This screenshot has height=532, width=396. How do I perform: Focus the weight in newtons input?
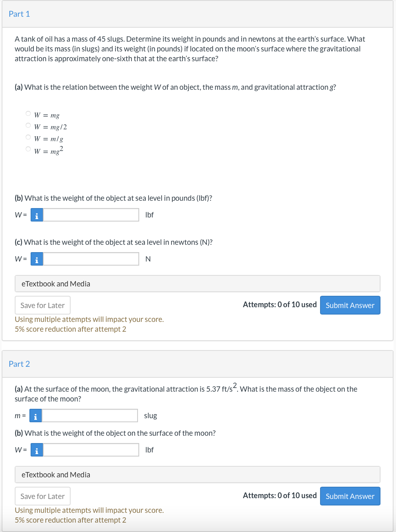tap(91, 259)
